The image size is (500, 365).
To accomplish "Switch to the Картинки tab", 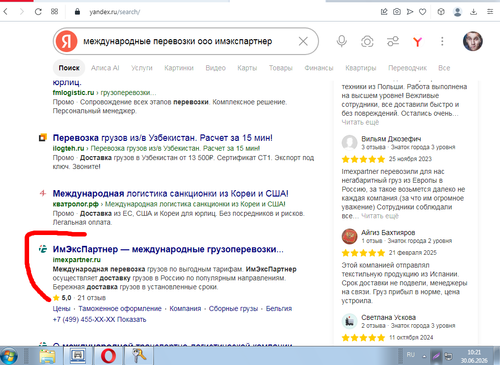I will click(x=179, y=68).
